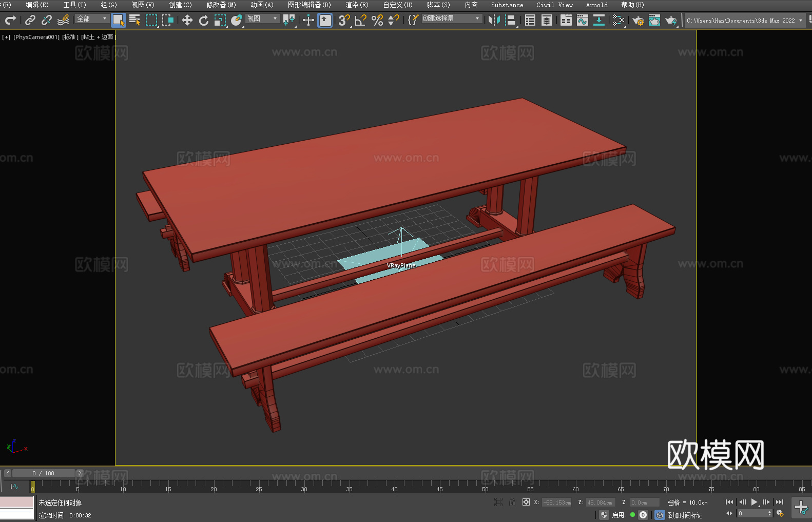The height and width of the screenshot is (522, 812).
Task: Toggle Spinner Snap
Action: (394, 20)
